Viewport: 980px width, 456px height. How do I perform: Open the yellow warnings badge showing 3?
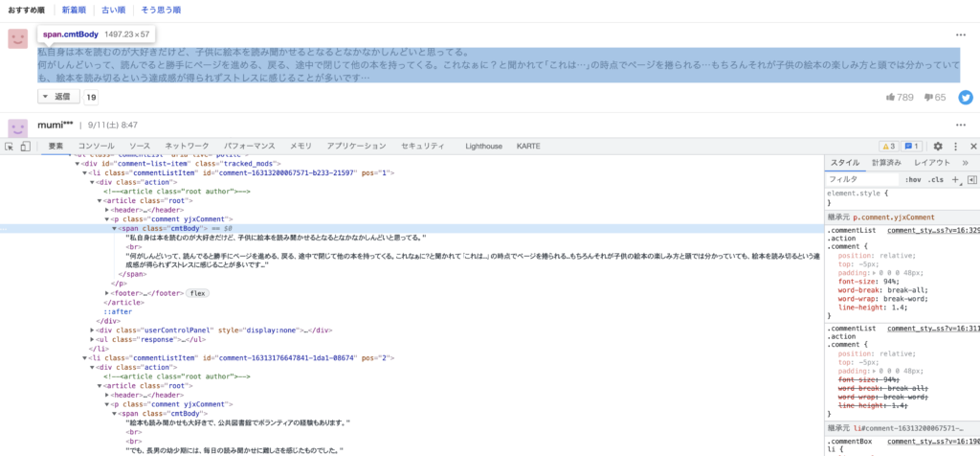click(x=889, y=147)
